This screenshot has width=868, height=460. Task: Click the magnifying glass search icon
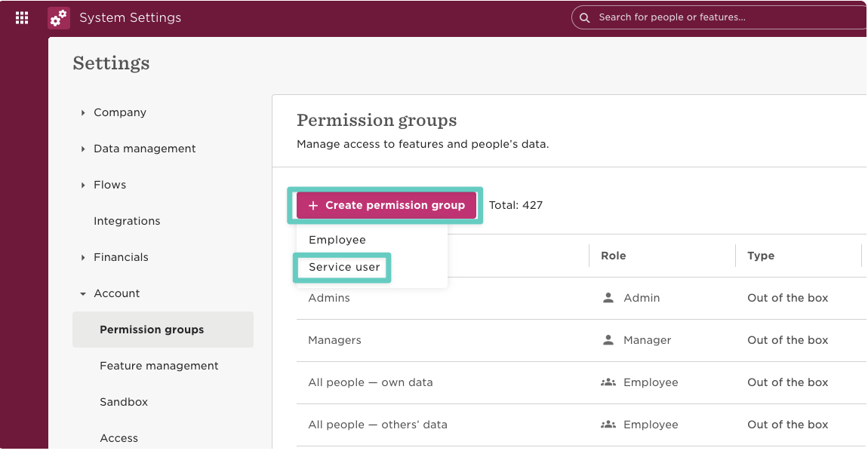pyautogui.click(x=584, y=17)
